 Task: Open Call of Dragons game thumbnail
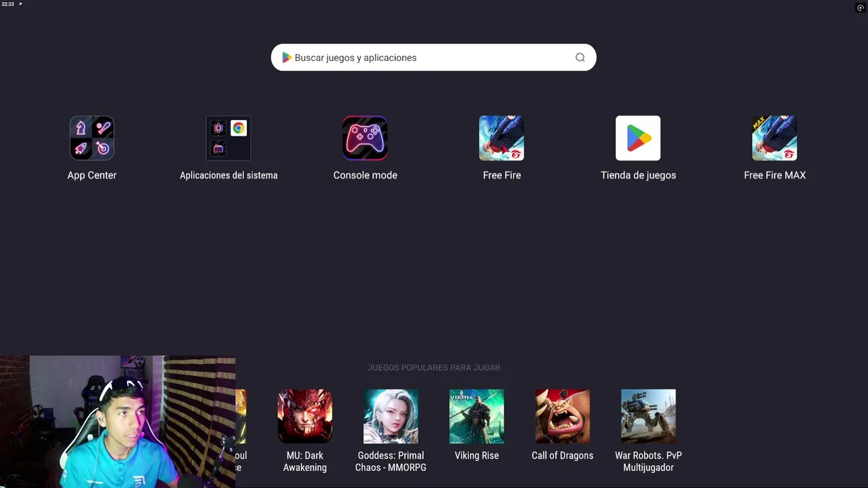click(562, 416)
